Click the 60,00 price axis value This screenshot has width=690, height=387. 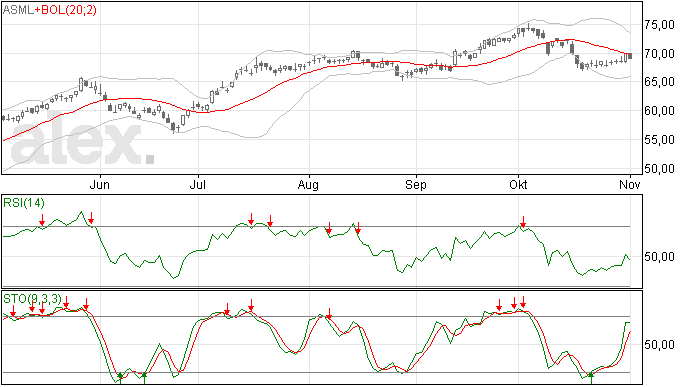659,111
